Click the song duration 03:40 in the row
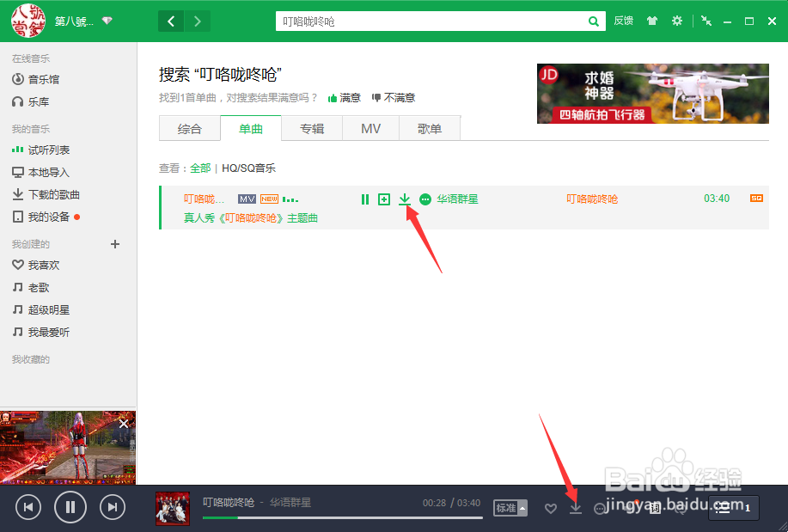Image resolution: width=788 pixels, height=532 pixels. point(716,199)
